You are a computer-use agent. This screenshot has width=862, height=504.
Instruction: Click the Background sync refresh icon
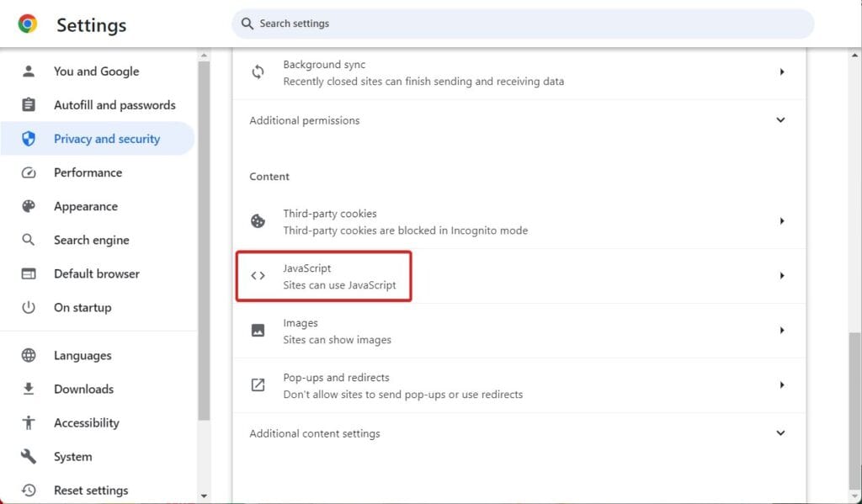pos(258,72)
